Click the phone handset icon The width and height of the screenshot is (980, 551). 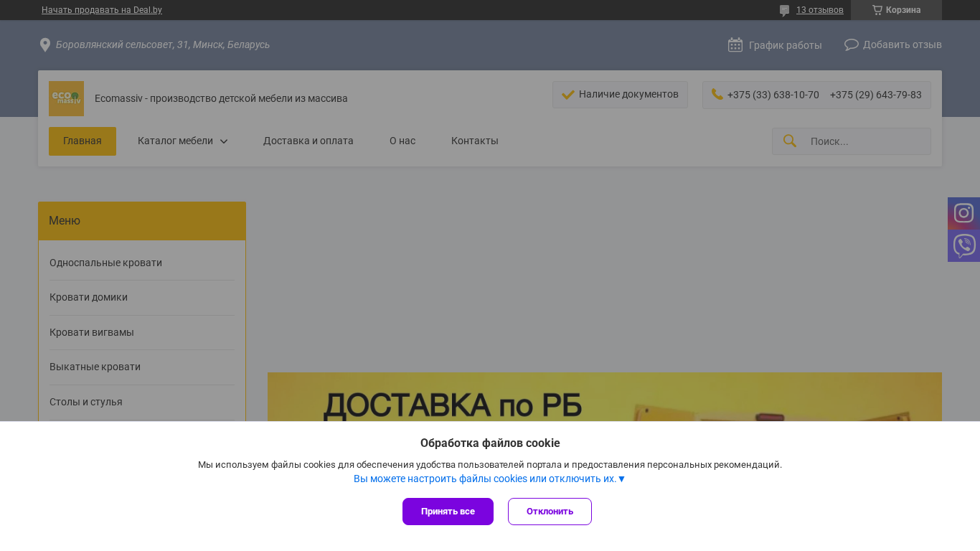pyautogui.click(x=717, y=94)
